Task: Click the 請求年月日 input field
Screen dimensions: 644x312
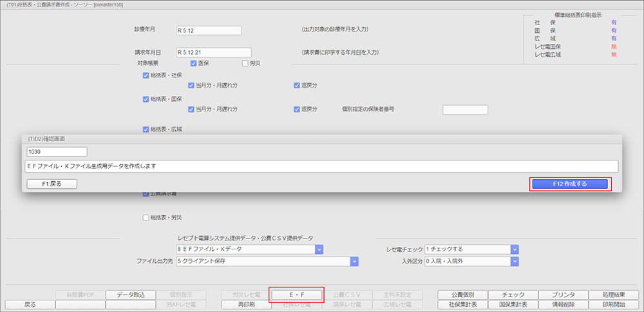Action: tap(213, 52)
